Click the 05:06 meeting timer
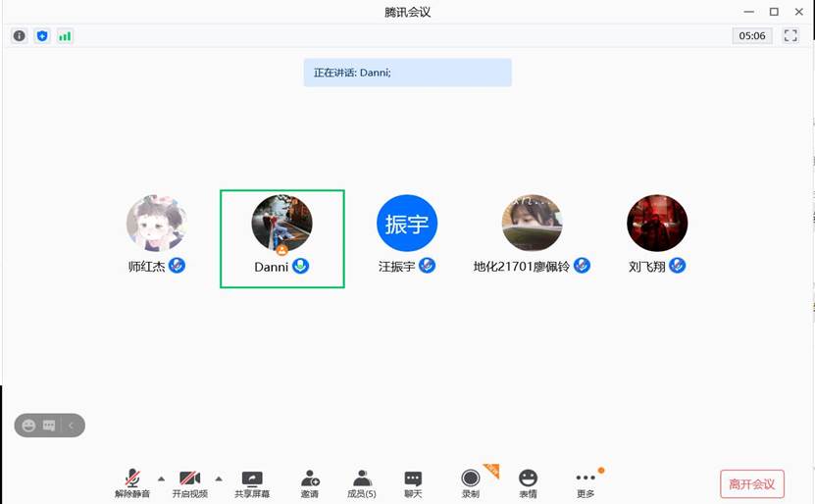 [752, 36]
